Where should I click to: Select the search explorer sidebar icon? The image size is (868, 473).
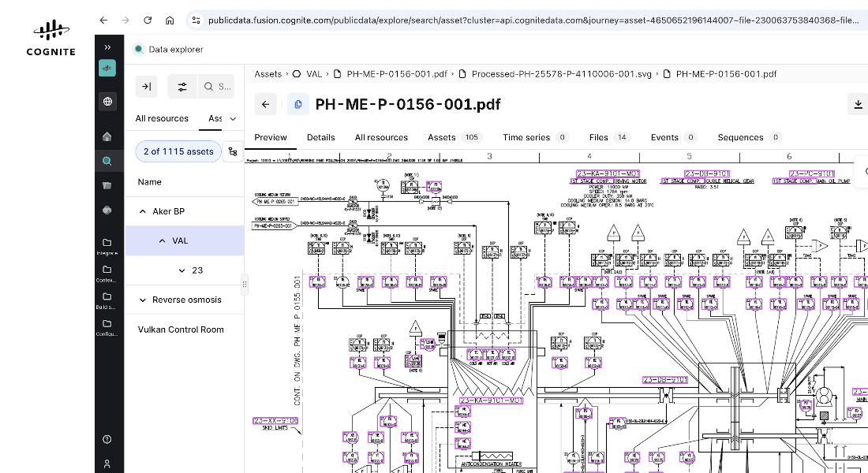point(107,161)
